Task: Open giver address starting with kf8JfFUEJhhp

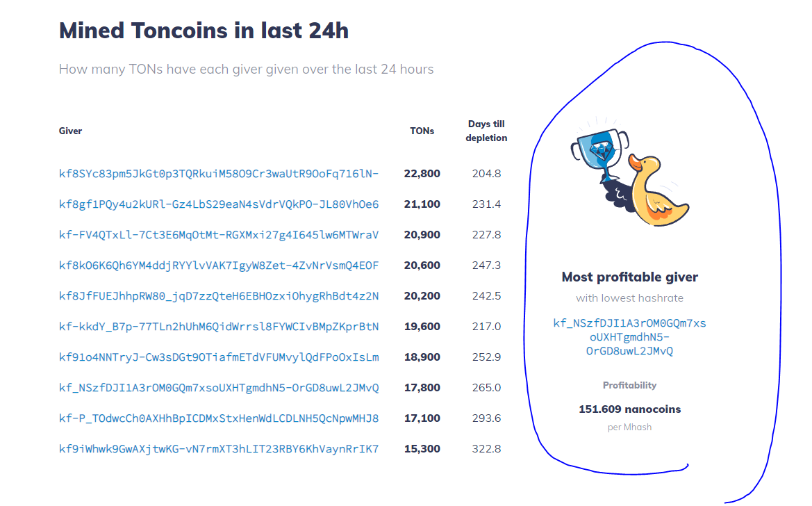Action: point(219,296)
